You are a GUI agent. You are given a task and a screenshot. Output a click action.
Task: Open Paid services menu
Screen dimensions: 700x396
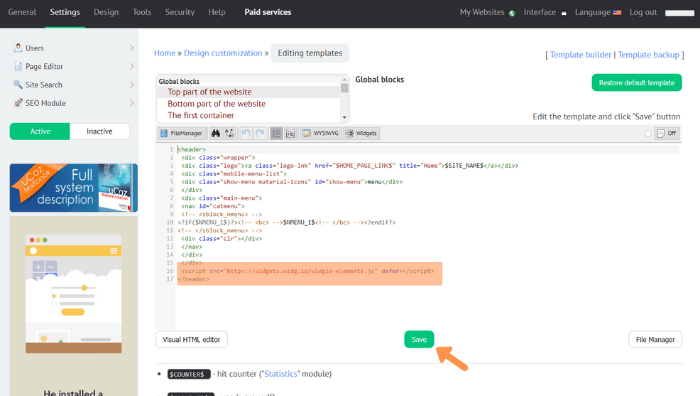(x=268, y=12)
